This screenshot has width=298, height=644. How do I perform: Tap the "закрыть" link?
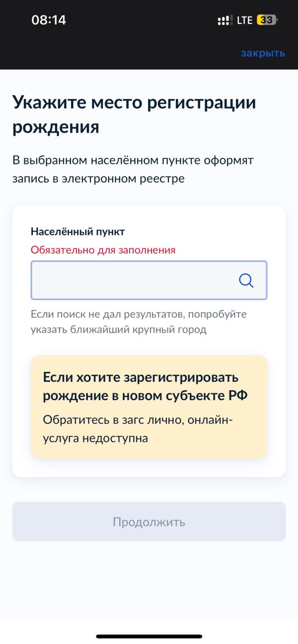(x=263, y=53)
